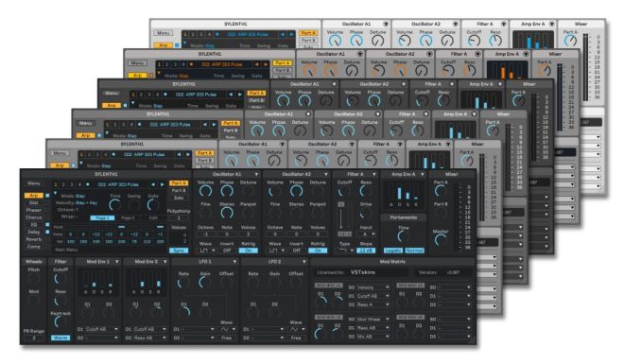Open LFO 1 header dropdown arrow
Screen dimensions: 624x364
(234, 262)
